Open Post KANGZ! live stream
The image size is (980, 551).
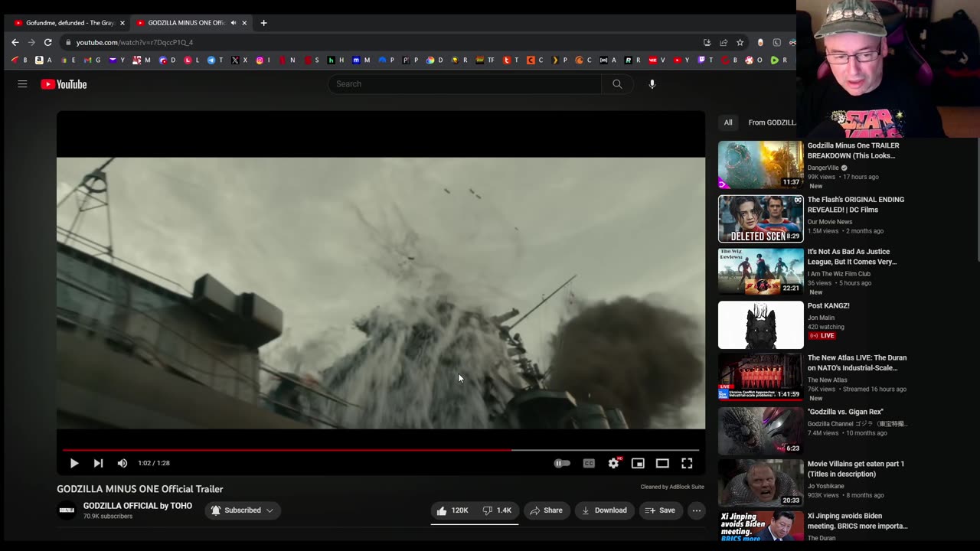[x=828, y=305]
